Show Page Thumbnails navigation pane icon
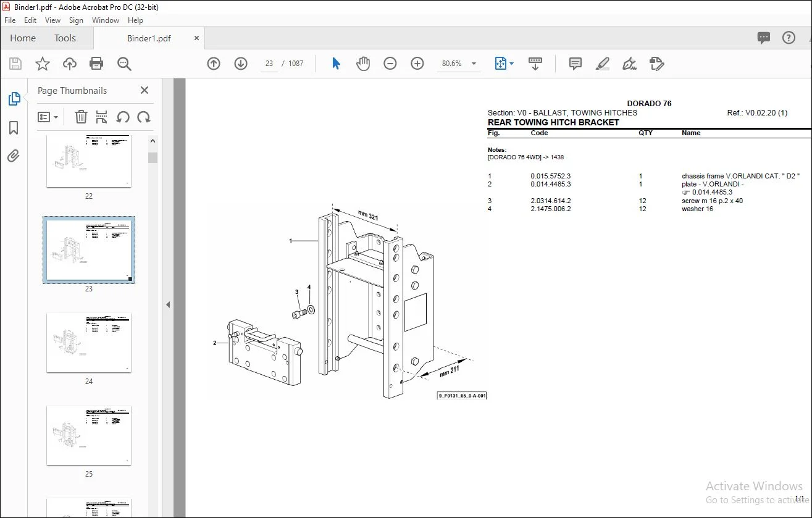The height and width of the screenshot is (518, 812). [14, 99]
